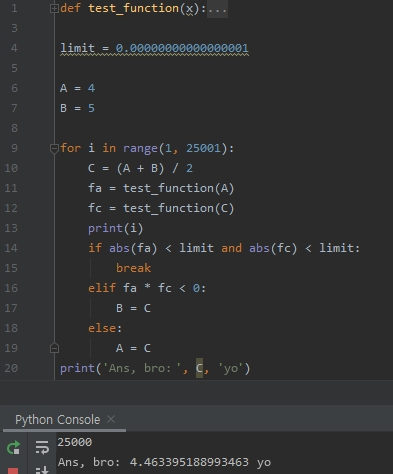Click line number 4 in the gutter
The image size is (393, 474).
(x=14, y=48)
